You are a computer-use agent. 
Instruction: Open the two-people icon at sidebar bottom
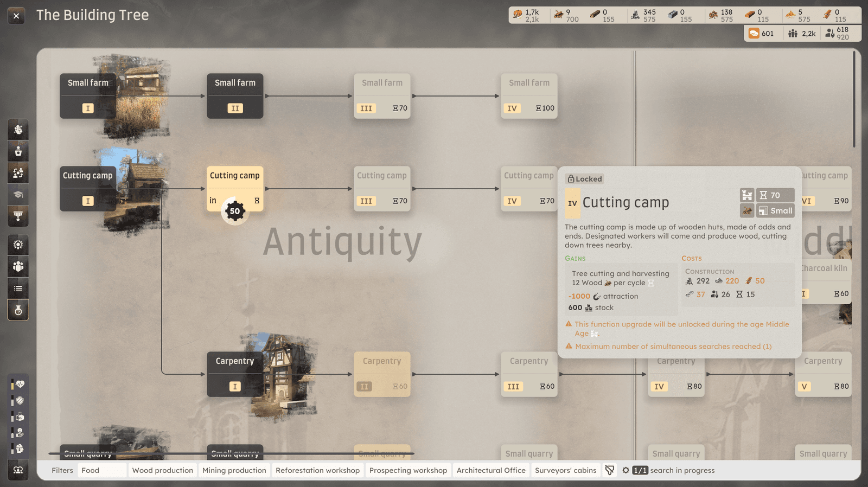[18, 470]
